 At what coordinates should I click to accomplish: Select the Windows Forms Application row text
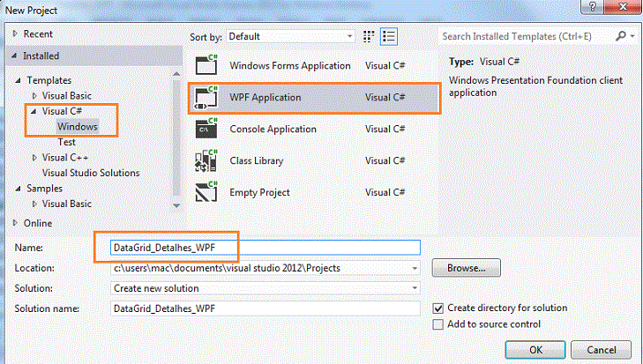click(290, 65)
